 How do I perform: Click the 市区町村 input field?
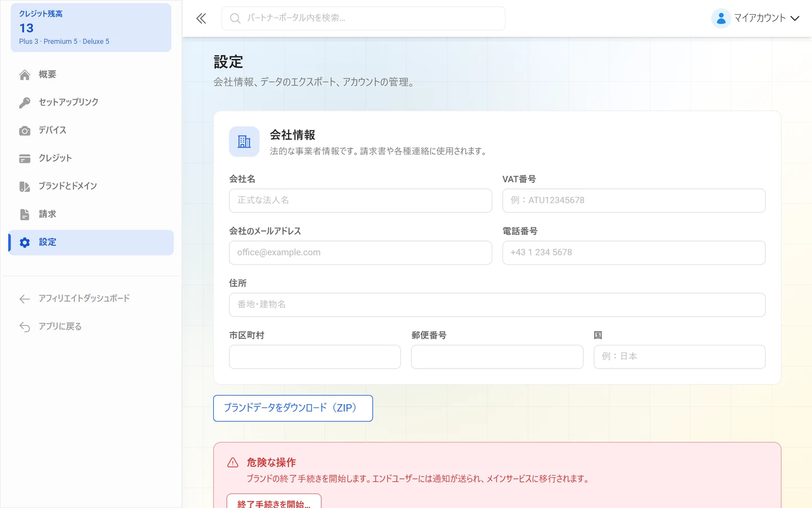coord(315,357)
